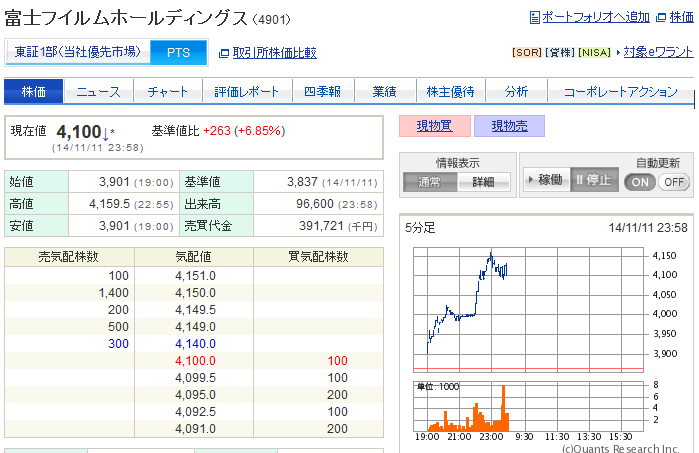Click the 高値 value 4,159.5
This screenshot has width=699, height=453.
point(110,204)
